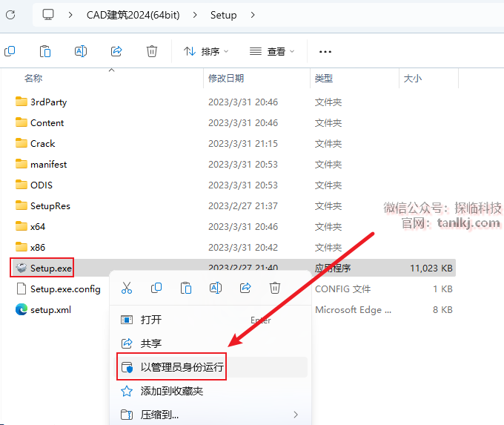Click the paste icon in context menu
Image resolution: width=504 pixels, height=425 pixels.
coord(186,288)
